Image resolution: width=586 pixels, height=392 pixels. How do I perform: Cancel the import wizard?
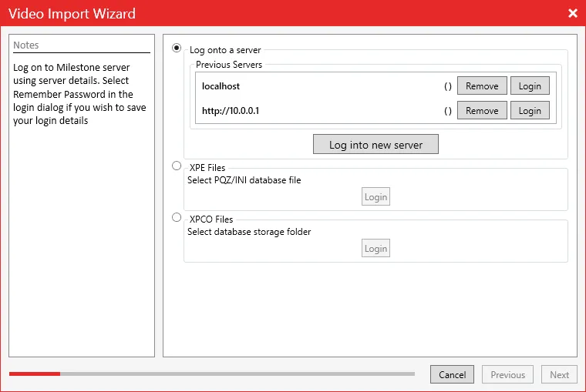(x=452, y=374)
